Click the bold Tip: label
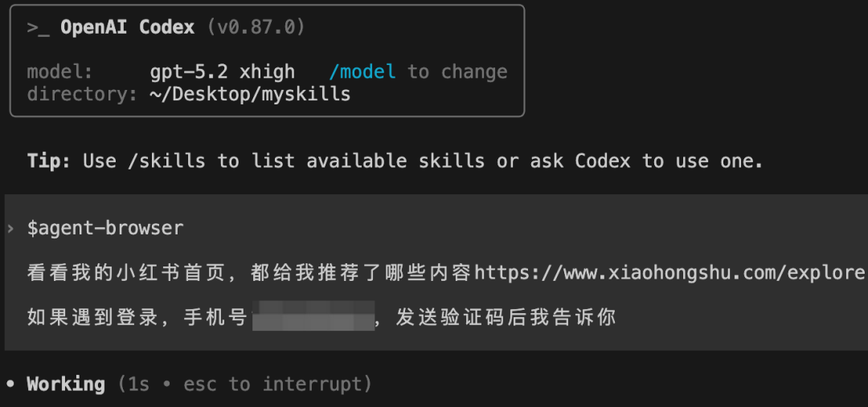 click(x=49, y=161)
